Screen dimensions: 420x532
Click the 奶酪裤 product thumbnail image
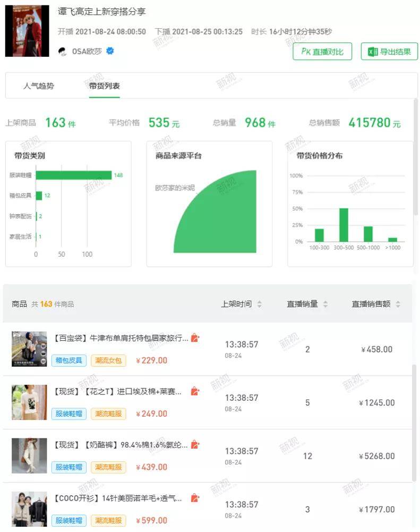(29, 455)
